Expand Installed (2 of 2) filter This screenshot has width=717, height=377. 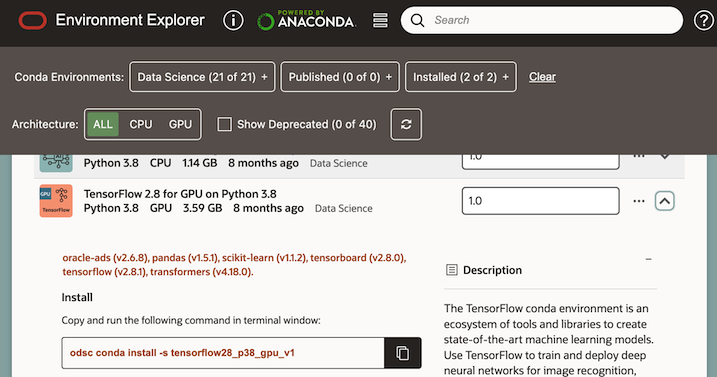tap(461, 77)
